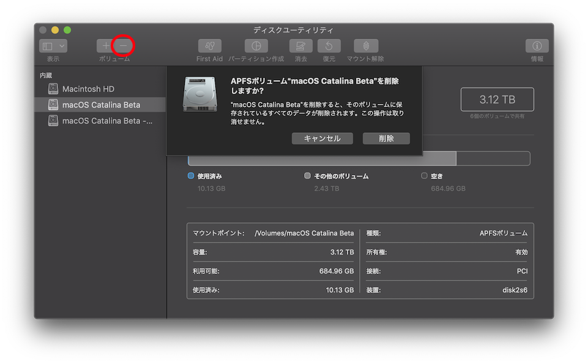588x364 pixels.
Task: Confirm deletion with the 削除 button
Action: point(386,138)
